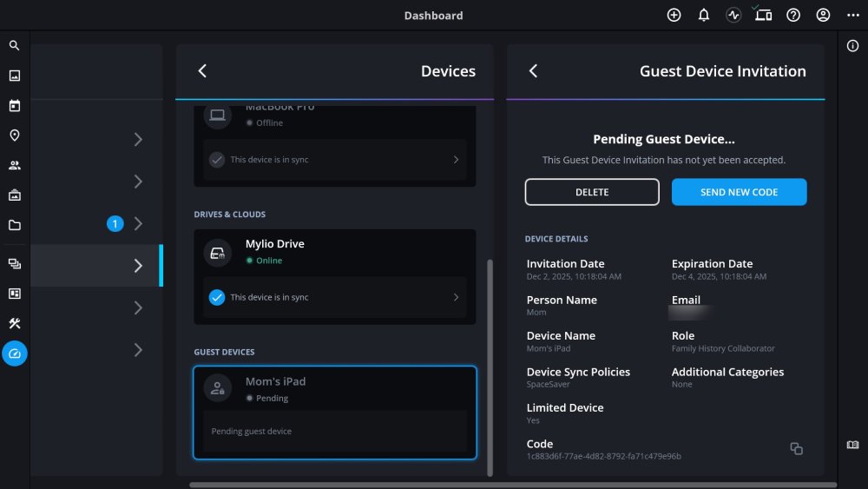The height and width of the screenshot is (489, 868).
Task: Click the 'SpaceSaver' sync policy value
Action: point(548,384)
